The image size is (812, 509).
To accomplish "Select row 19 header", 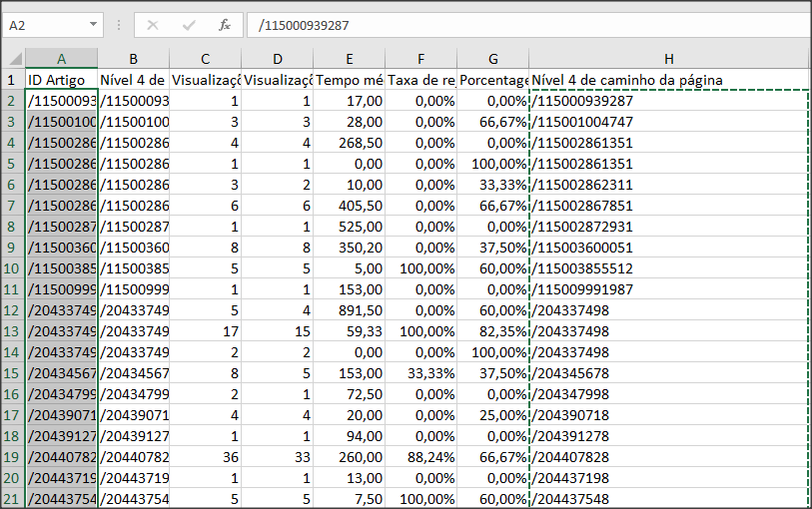I will pos(12,457).
